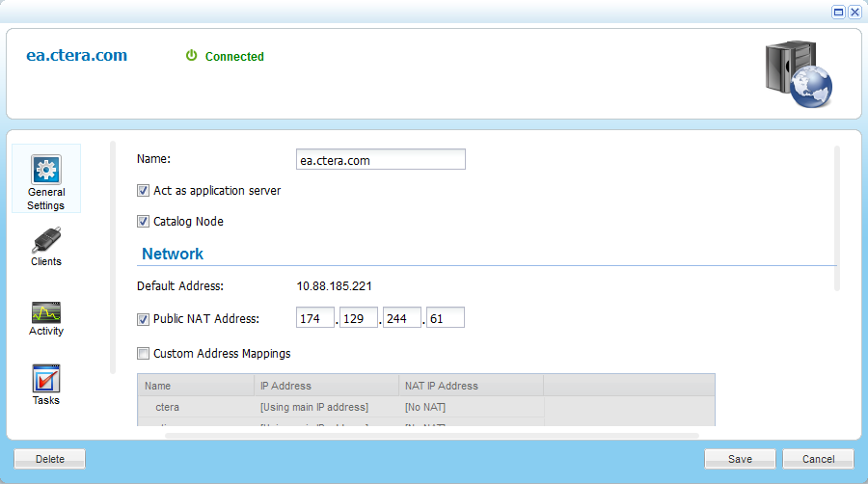
Task: Click fourth NAT octet field 61
Action: [446, 317]
